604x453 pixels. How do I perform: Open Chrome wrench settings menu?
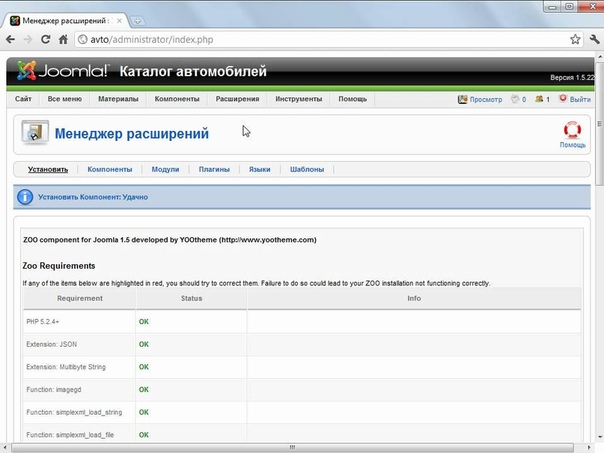coord(594,40)
